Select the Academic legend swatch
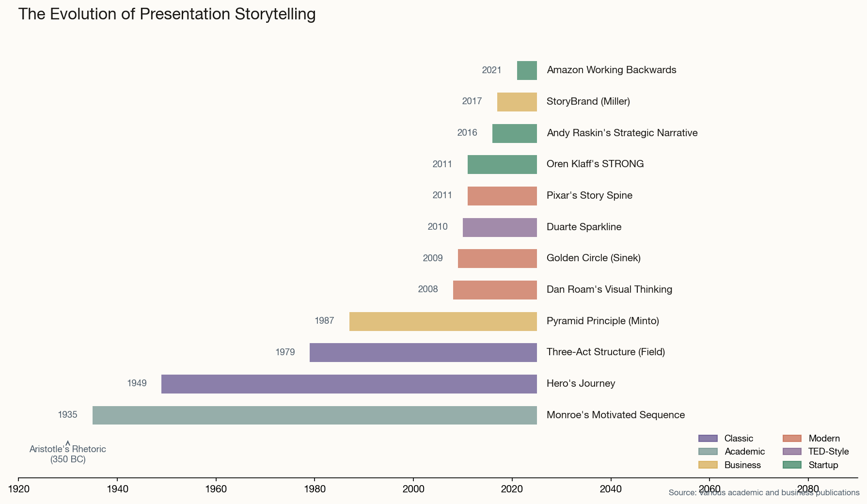 click(708, 452)
